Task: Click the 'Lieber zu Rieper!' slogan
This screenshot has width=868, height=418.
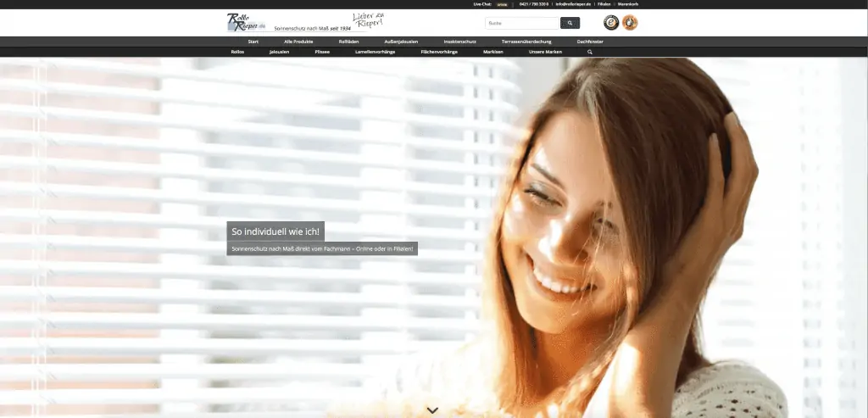Action: pos(368,20)
